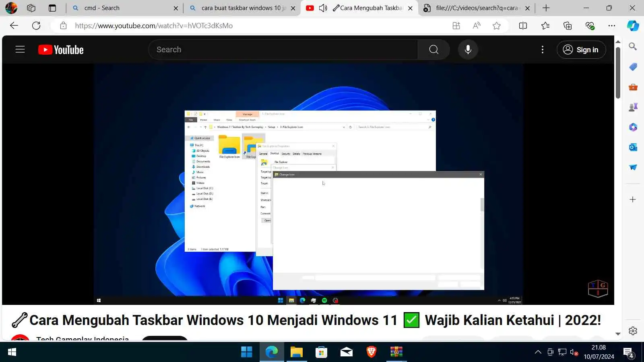Open the tab actions menu
The image size is (644, 362).
point(52,8)
